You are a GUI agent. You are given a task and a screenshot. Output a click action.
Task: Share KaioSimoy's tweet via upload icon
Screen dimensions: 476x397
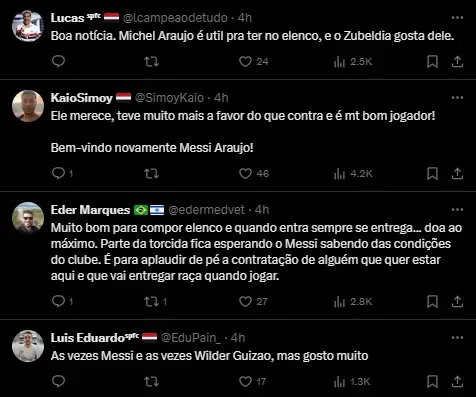pos(457,173)
